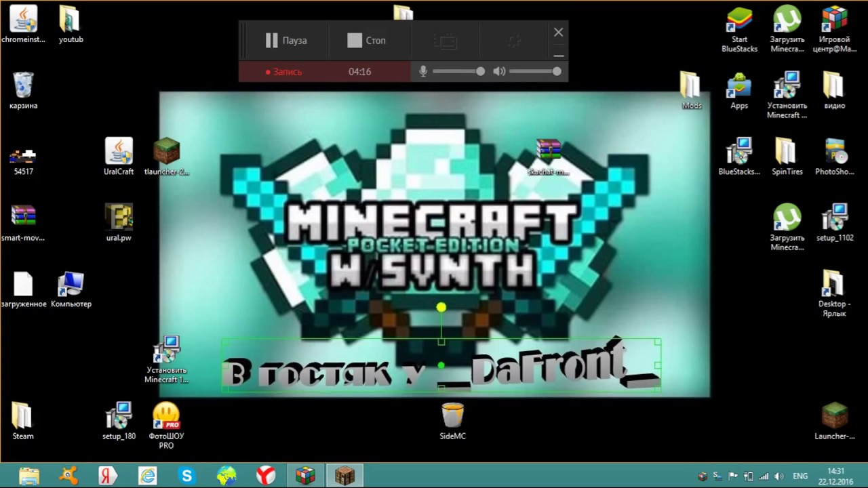Viewport: 868px width, 488px height.
Task: Open the globe browser taskbar icon
Action: pyautogui.click(x=226, y=476)
